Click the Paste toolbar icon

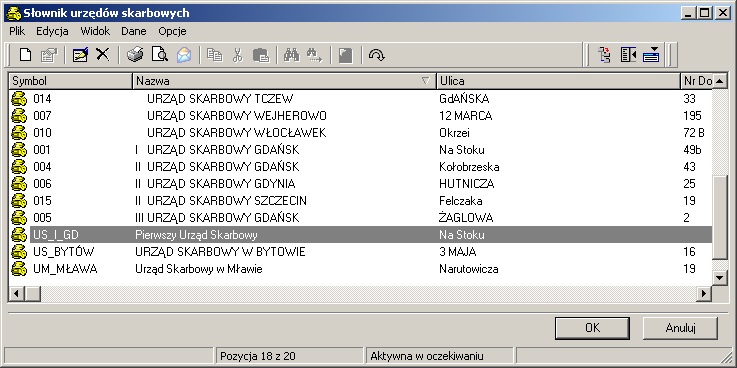[260, 55]
